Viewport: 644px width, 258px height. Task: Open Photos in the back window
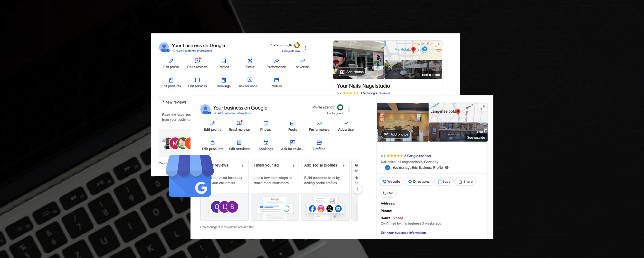click(x=223, y=64)
